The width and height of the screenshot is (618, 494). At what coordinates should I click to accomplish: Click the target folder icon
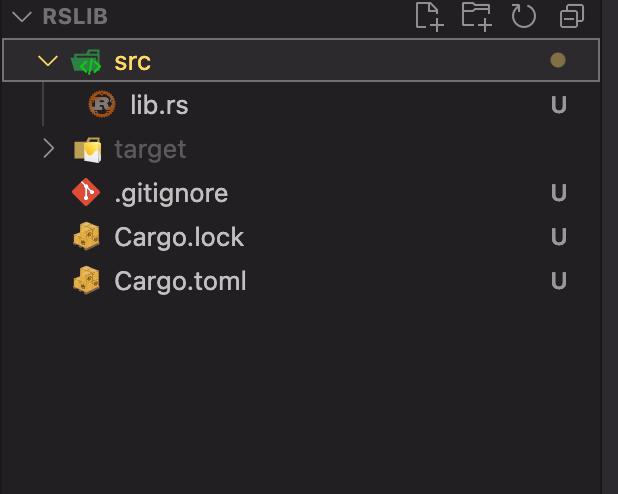click(x=87, y=149)
